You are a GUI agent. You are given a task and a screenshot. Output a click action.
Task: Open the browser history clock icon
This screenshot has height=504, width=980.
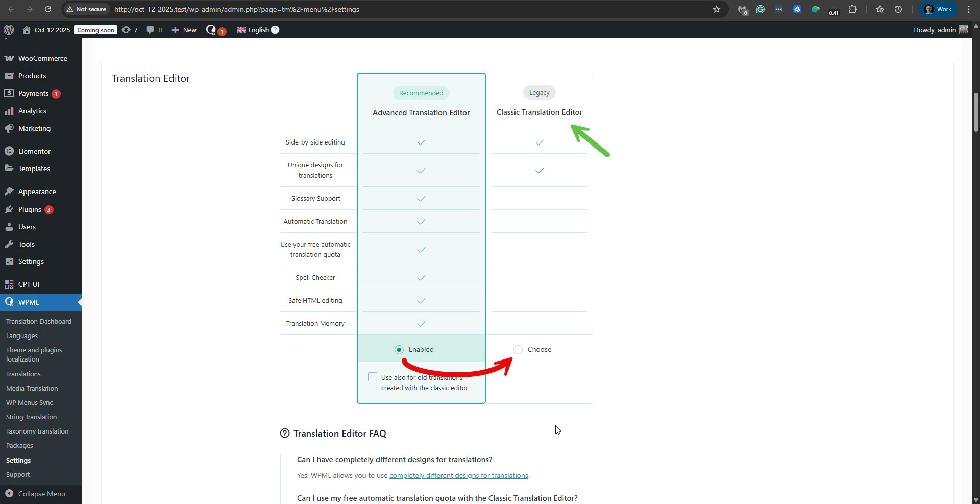click(898, 9)
